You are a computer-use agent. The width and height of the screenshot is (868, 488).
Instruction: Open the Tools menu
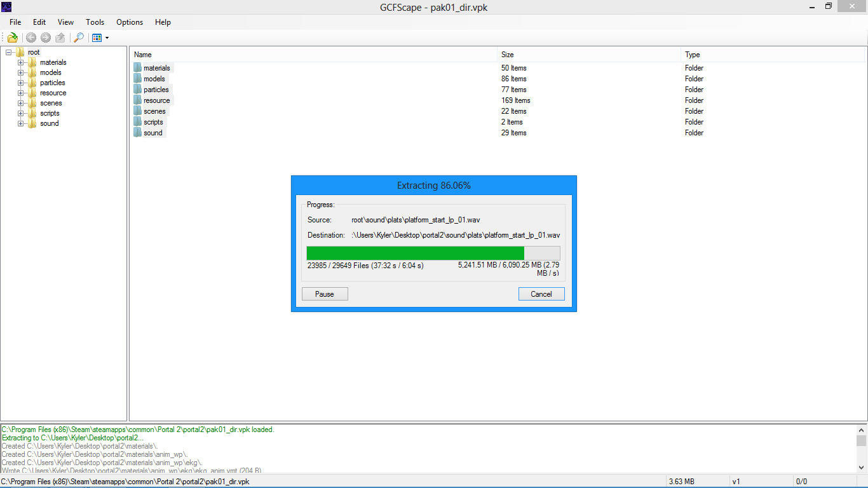click(x=95, y=22)
